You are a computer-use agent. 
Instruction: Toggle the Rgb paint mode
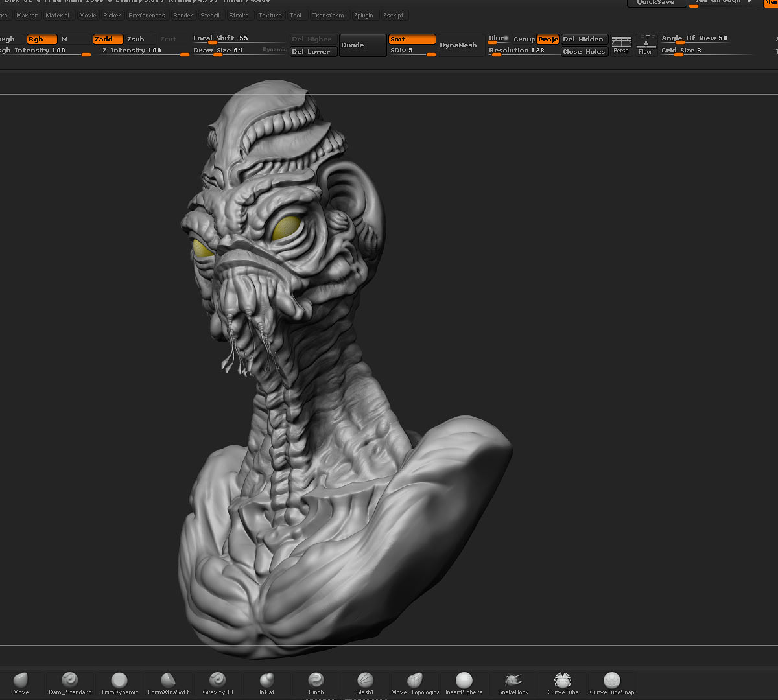tap(41, 40)
